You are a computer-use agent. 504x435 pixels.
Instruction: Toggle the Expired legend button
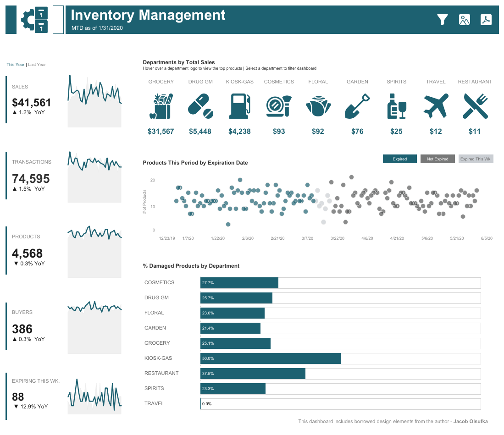[399, 159]
